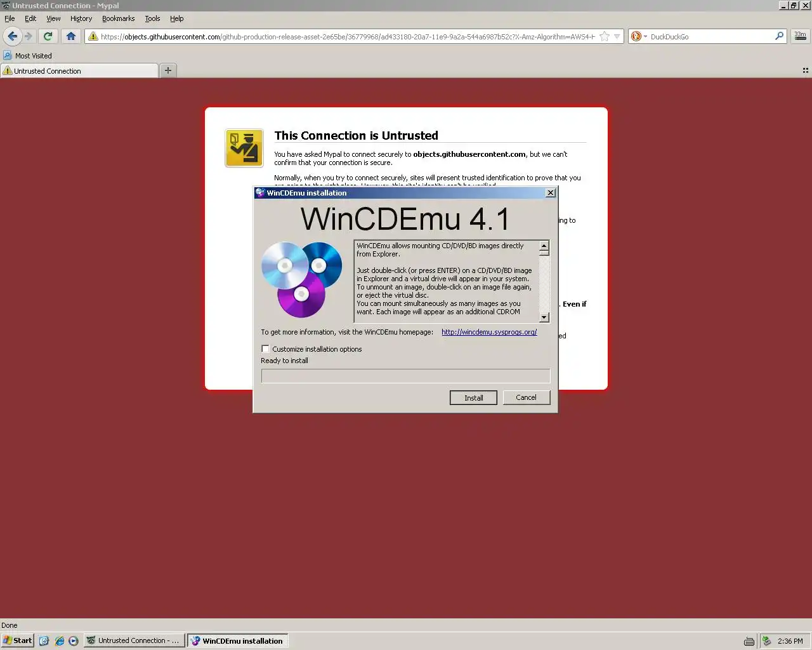Click the browser Forward arrow button
The image size is (812, 650).
point(28,36)
